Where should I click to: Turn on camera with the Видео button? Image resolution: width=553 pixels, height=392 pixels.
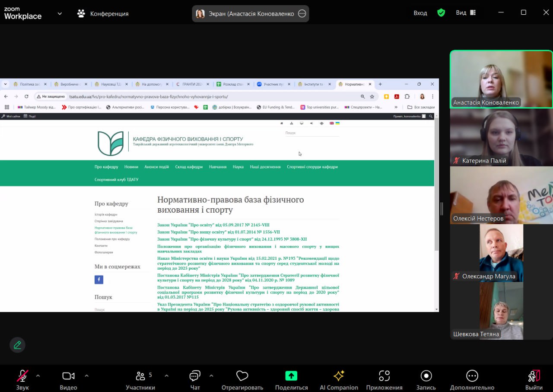pyautogui.click(x=68, y=376)
